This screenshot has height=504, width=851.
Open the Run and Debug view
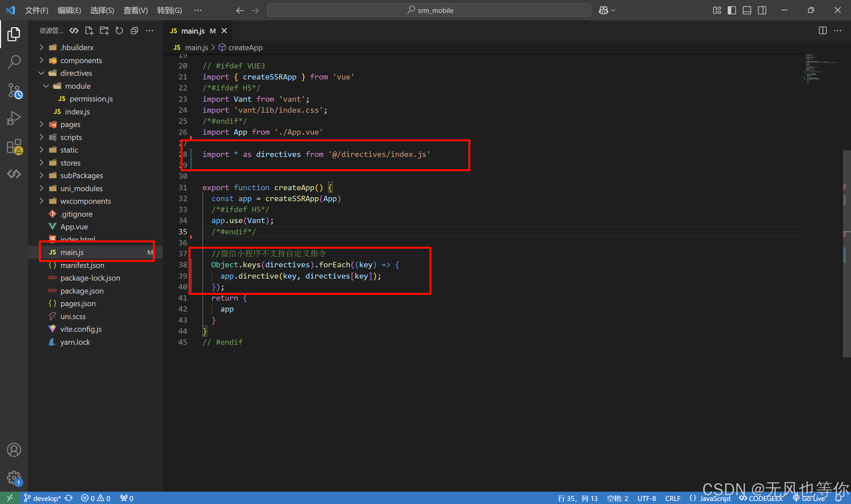point(14,118)
